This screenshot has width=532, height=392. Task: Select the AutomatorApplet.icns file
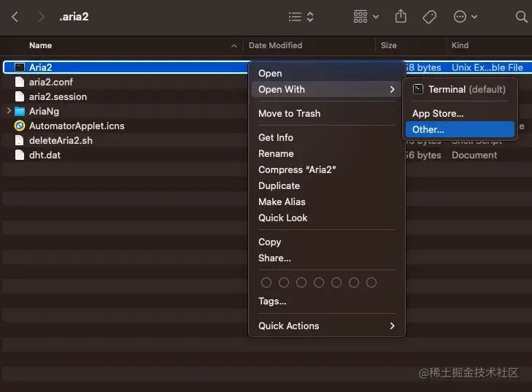[77, 126]
